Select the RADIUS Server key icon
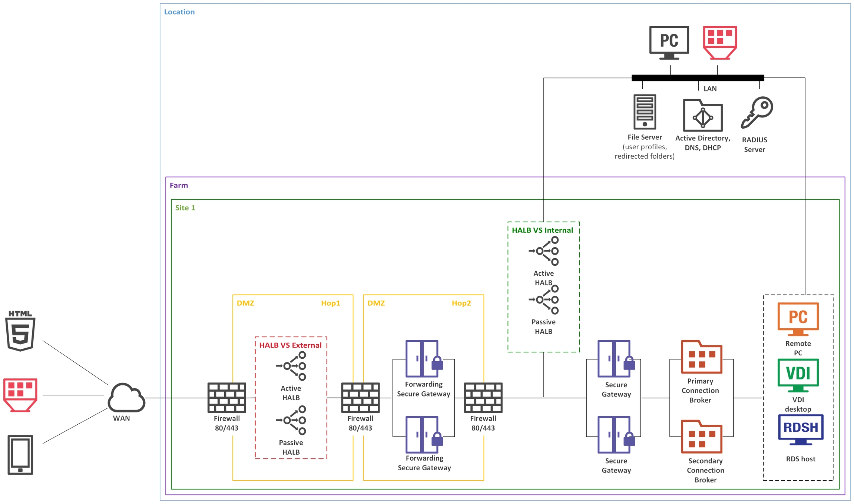Viewport: 854px width, 504px height. [757, 113]
